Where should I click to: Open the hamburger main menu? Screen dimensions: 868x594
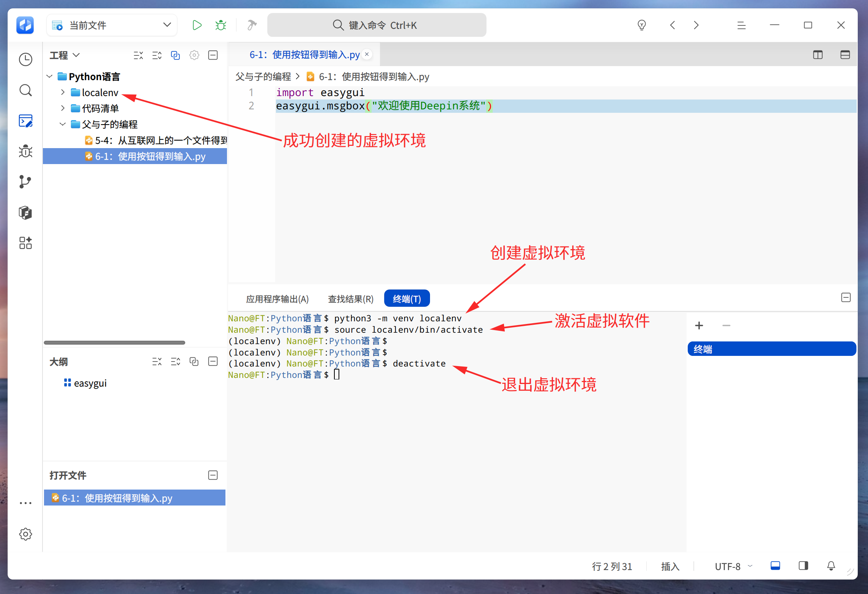pyautogui.click(x=741, y=25)
